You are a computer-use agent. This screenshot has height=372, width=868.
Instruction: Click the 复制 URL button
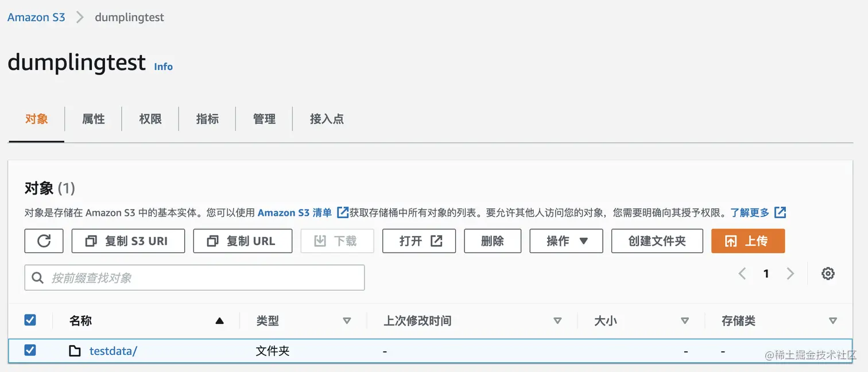(243, 241)
